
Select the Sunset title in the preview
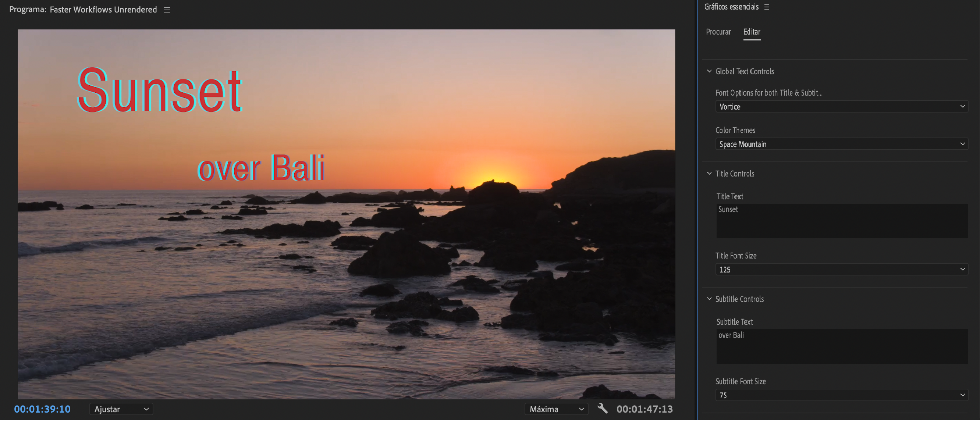(x=159, y=90)
